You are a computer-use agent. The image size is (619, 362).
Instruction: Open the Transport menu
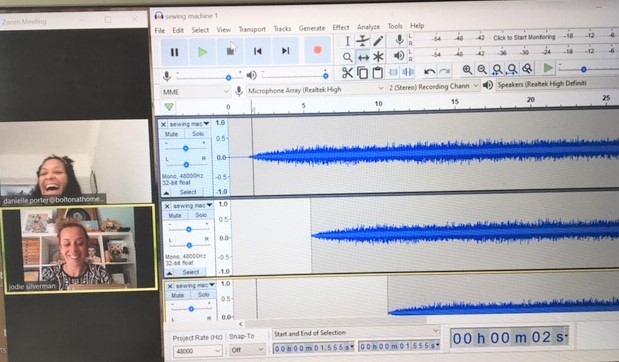click(252, 29)
